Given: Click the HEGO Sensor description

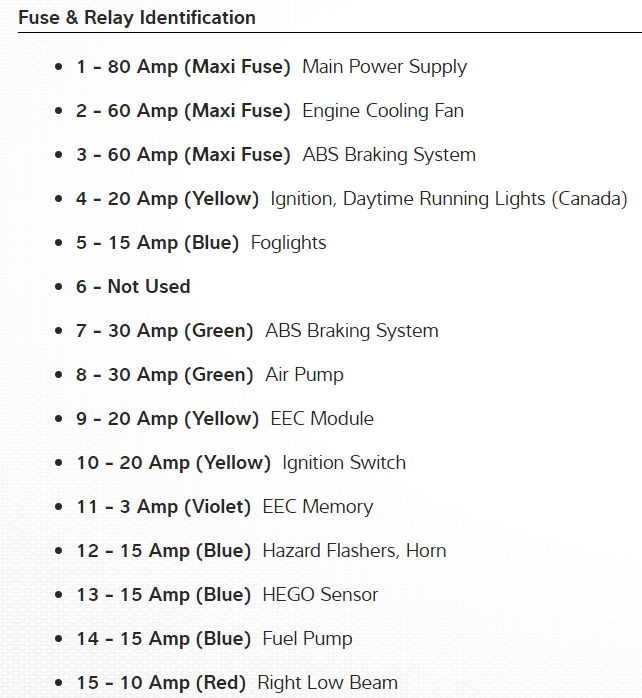Looking at the screenshot, I should pyautogui.click(x=320, y=595).
